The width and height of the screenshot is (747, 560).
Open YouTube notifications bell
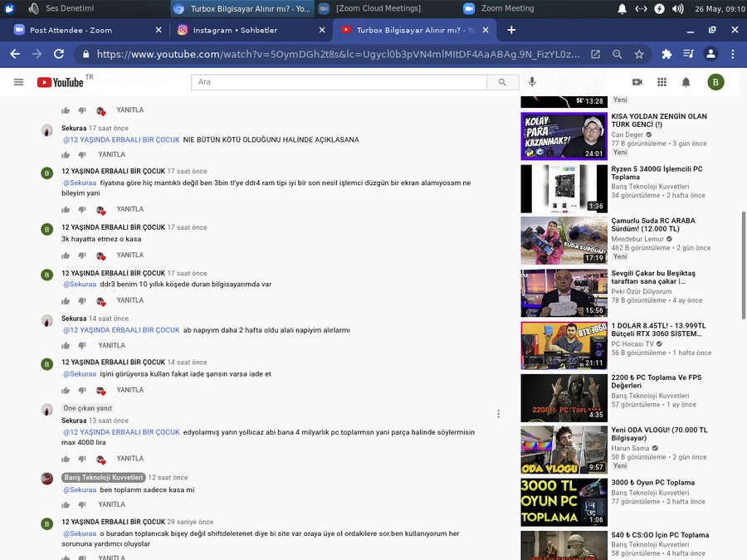[686, 82]
